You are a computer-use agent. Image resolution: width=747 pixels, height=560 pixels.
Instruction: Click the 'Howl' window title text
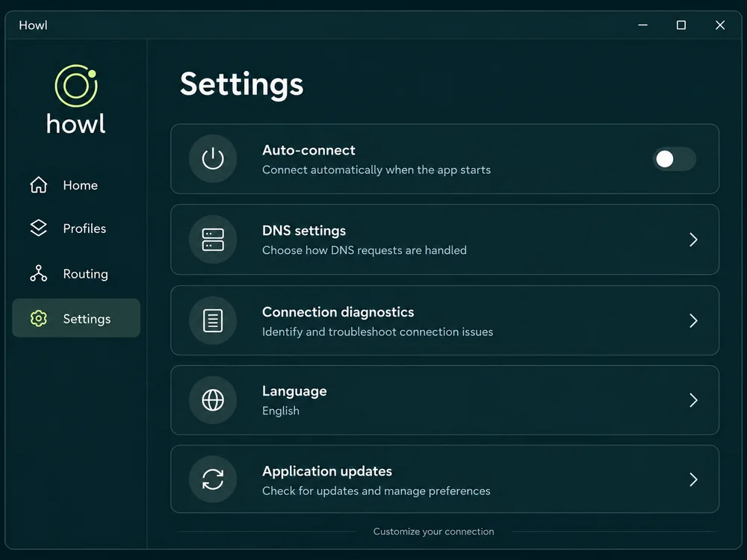point(34,25)
